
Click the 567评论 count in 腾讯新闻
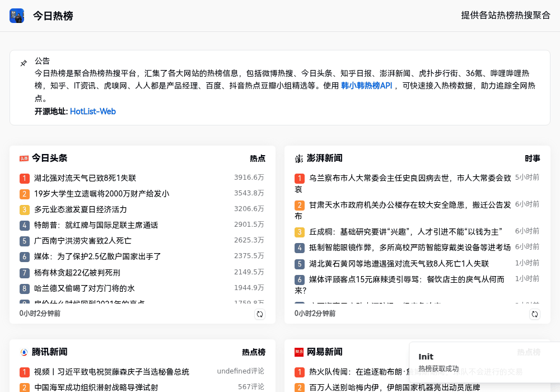click(251, 386)
